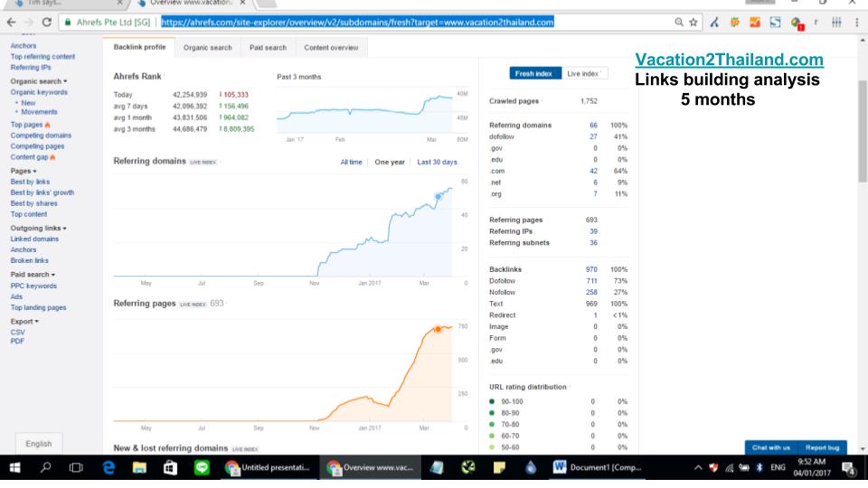
Task: Export as CSV from sidebar
Action: tap(18, 333)
